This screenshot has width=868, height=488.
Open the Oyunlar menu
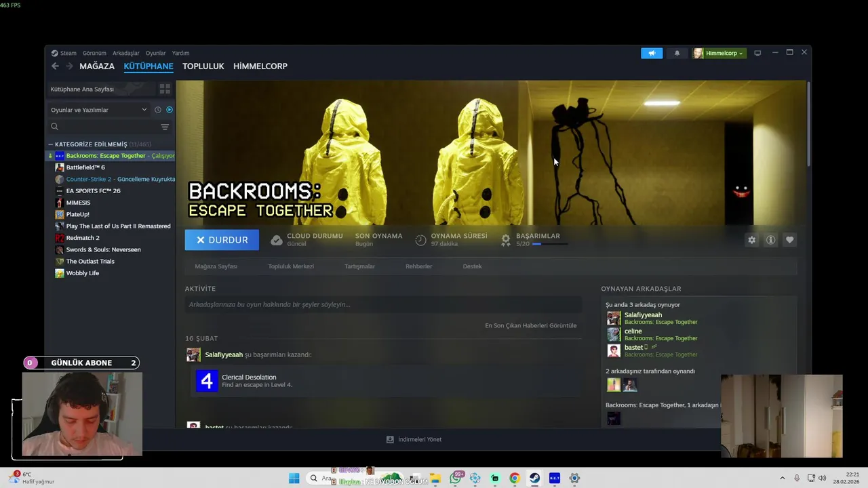[155, 53]
